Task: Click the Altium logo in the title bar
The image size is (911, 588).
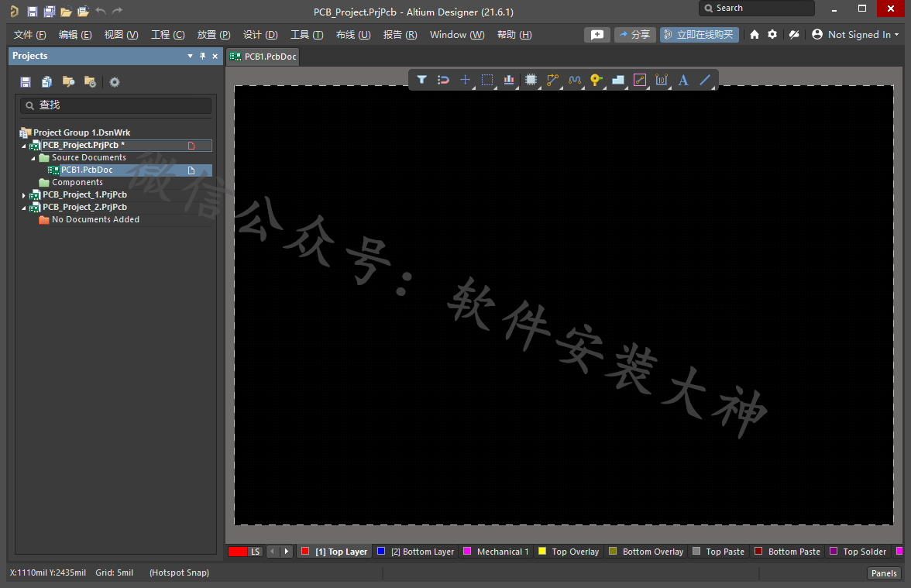Action: coord(15,11)
